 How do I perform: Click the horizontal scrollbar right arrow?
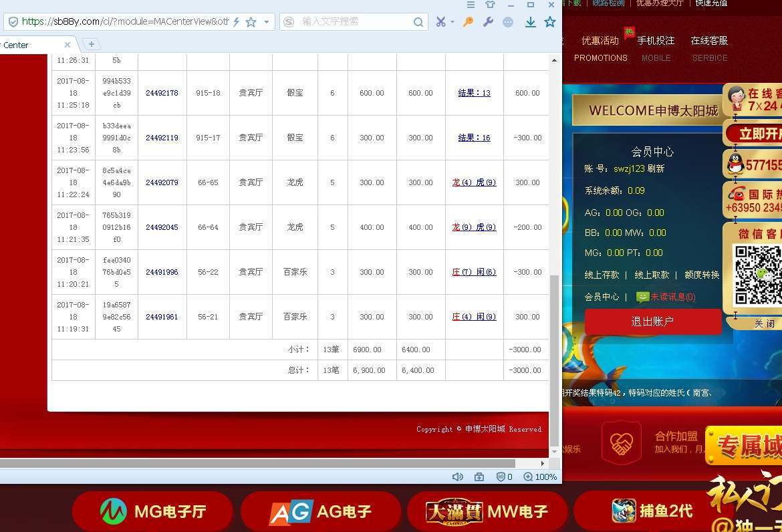coord(542,462)
